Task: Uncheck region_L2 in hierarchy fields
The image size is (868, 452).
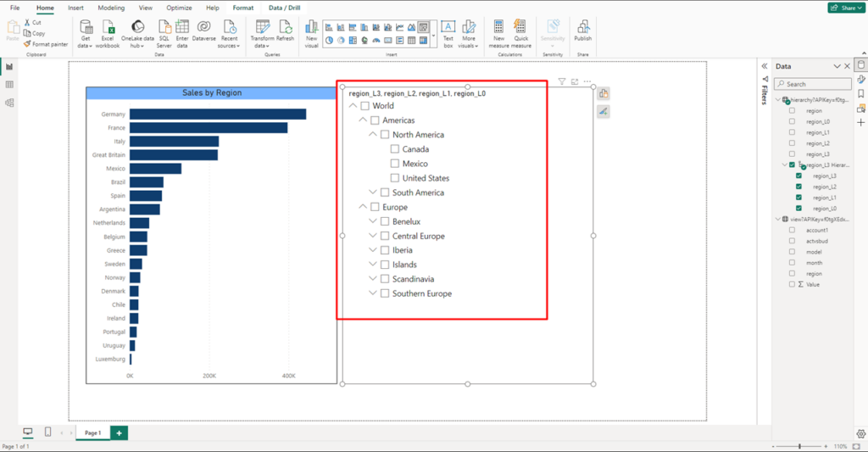Action: point(798,187)
